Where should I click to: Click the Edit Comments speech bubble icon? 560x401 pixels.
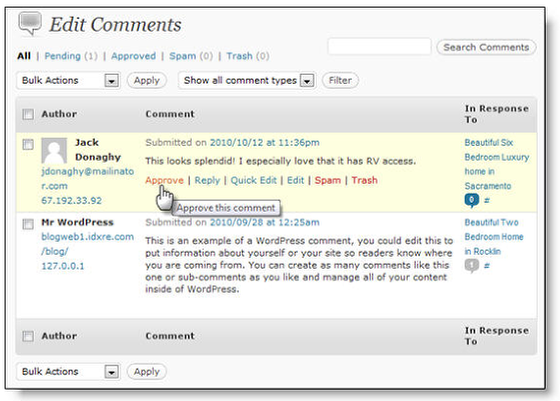click(30, 24)
